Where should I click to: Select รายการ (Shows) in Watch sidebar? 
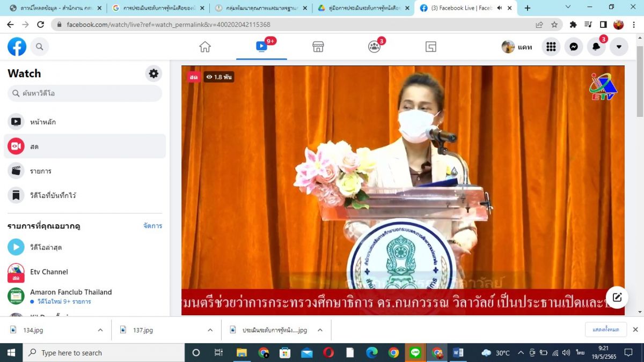point(84,171)
